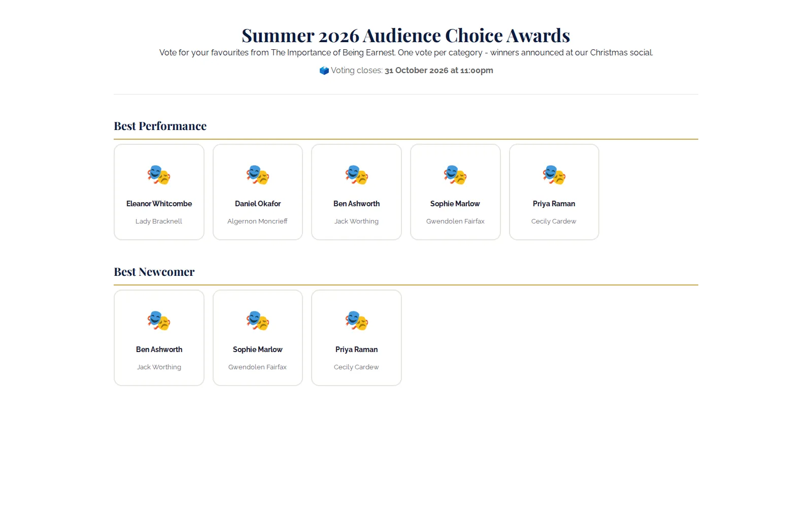
Task: Click Priya Raman's name in Best Performance
Action: (x=554, y=204)
